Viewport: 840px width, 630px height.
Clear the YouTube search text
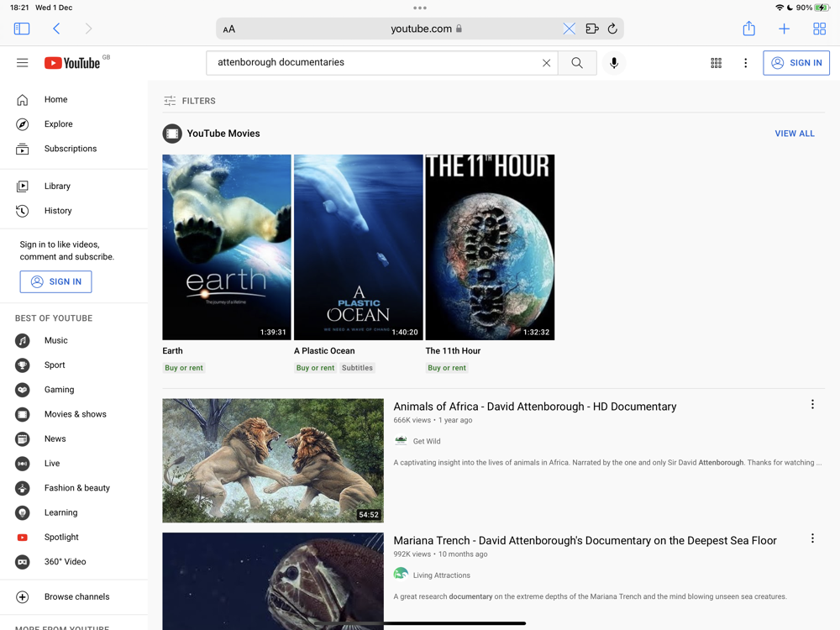pos(547,63)
